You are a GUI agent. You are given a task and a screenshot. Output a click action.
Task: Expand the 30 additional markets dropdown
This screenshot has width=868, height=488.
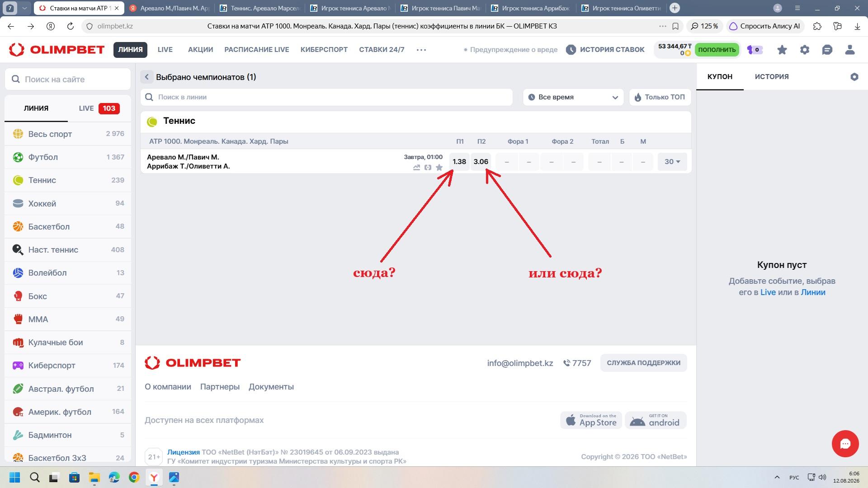pyautogui.click(x=672, y=162)
